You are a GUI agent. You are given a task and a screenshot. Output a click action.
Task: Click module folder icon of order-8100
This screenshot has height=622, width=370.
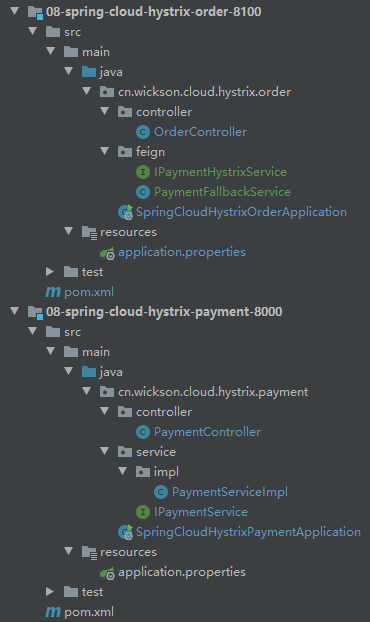[35, 12]
